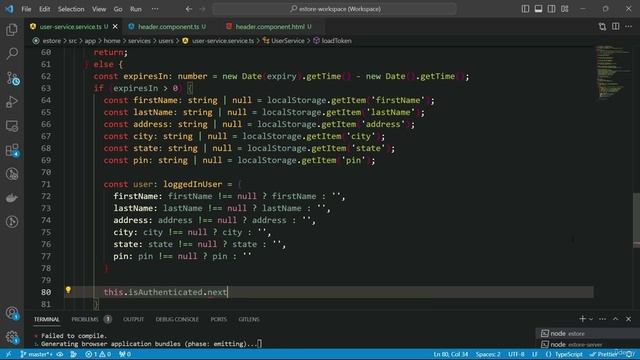640x360 pixels.
Task: Toggle secondary side bar visibility
Action: (551, 9)
